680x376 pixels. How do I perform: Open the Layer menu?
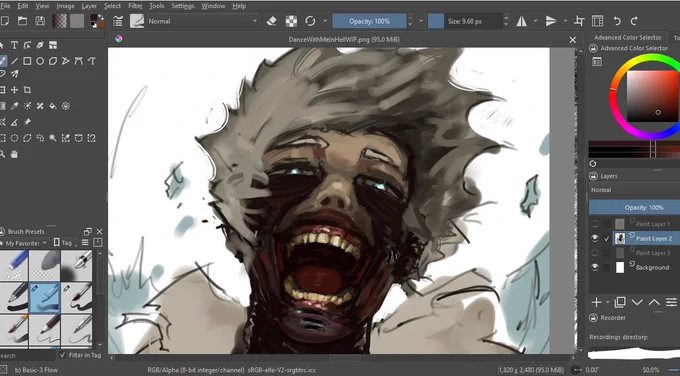point(89,6)
